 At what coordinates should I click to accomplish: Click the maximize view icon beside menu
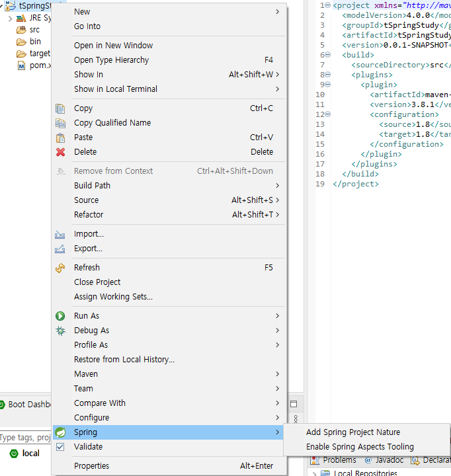click(x=294, y=404)
